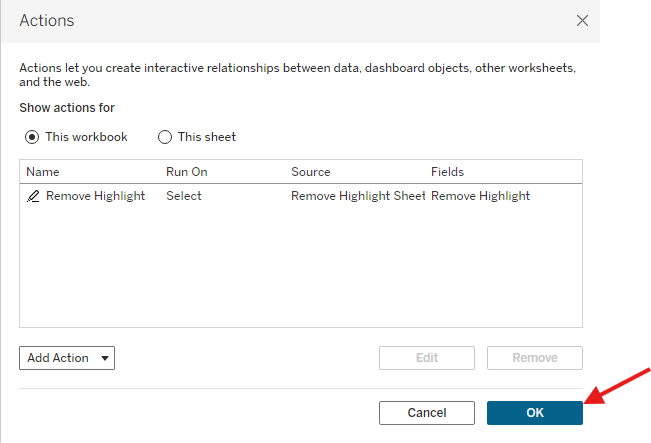The height and width of the screenshot is (443, 651).
Task: Click the Remove Highlight Sheet source cell
Action: 358,196
